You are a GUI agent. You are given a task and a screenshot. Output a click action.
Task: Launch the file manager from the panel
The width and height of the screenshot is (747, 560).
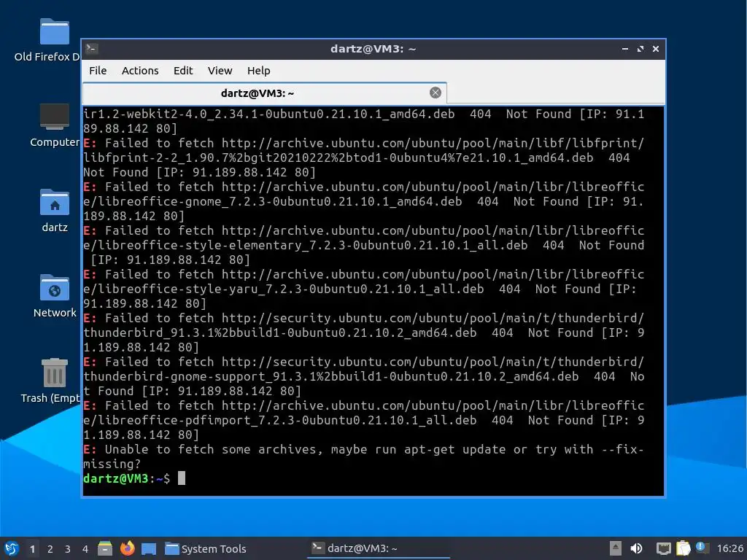click(x=105, y=548)
